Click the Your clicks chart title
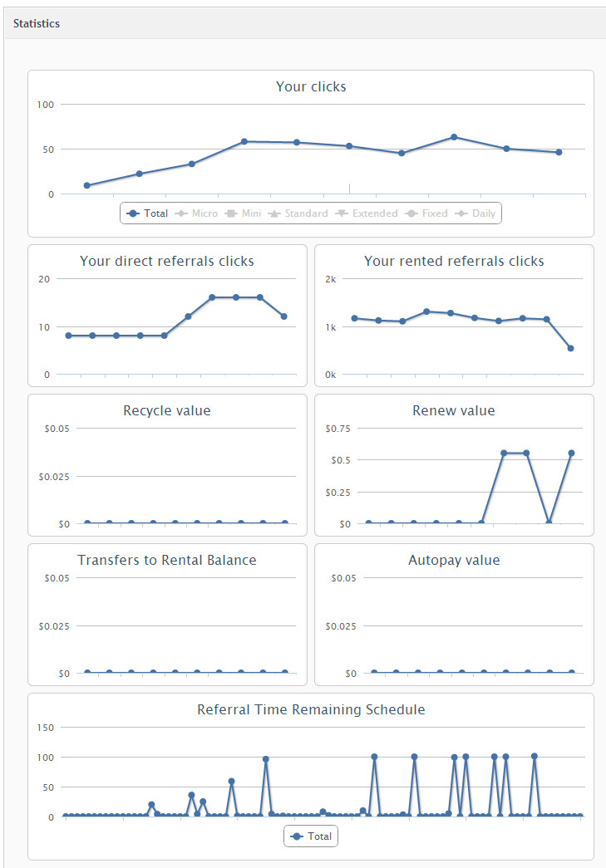This screenshot has width=606, height=868. (311, 86)
